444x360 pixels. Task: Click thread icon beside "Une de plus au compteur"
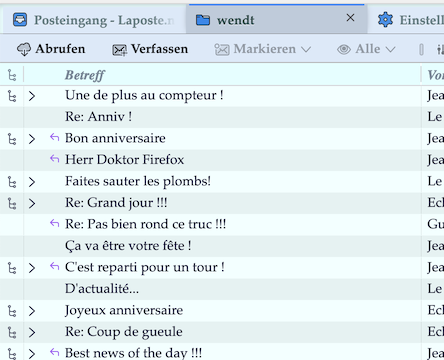(x=12, y=96)
